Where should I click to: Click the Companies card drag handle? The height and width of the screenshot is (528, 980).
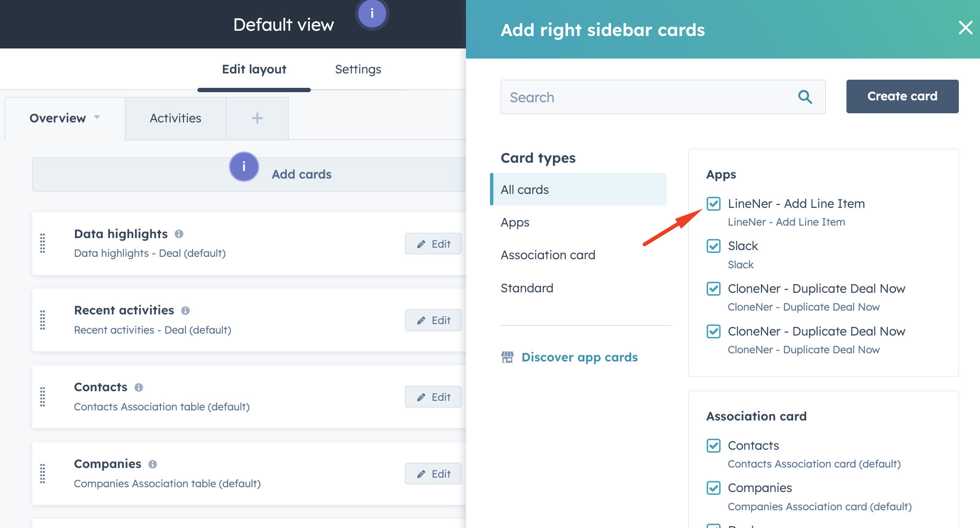point(43,474)
